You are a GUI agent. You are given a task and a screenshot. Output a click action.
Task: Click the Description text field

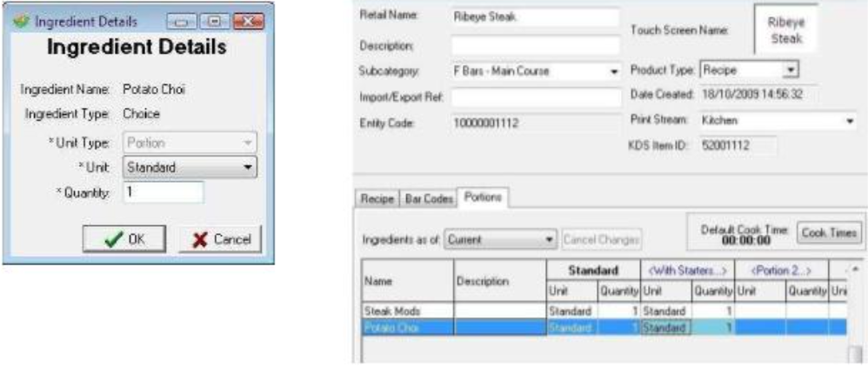tap(534, 43)
